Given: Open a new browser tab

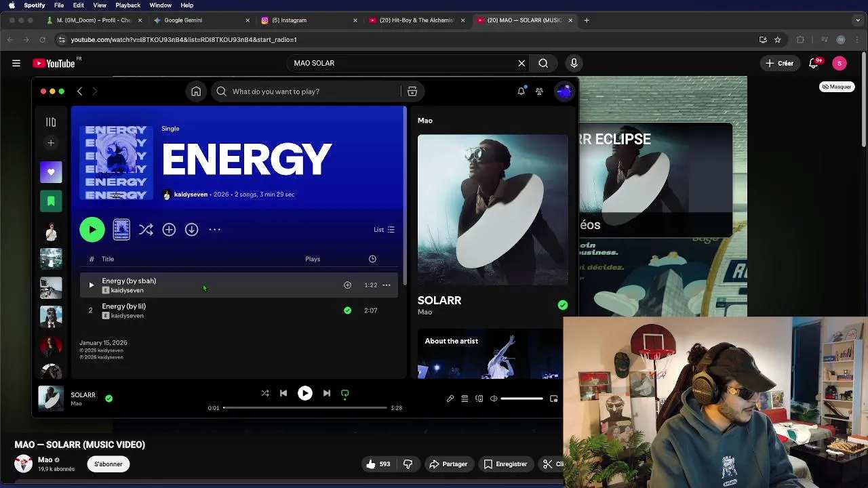Looking at the screenshot, I should coord(587,20).
